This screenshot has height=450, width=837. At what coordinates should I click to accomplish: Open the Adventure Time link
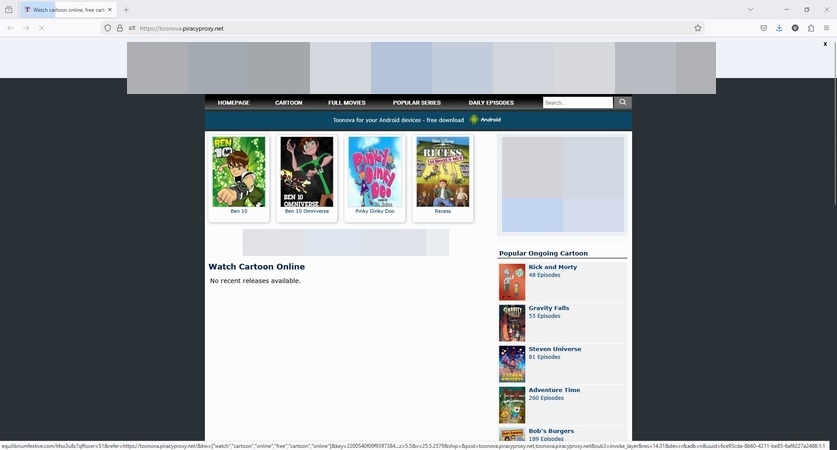[554, 390]
